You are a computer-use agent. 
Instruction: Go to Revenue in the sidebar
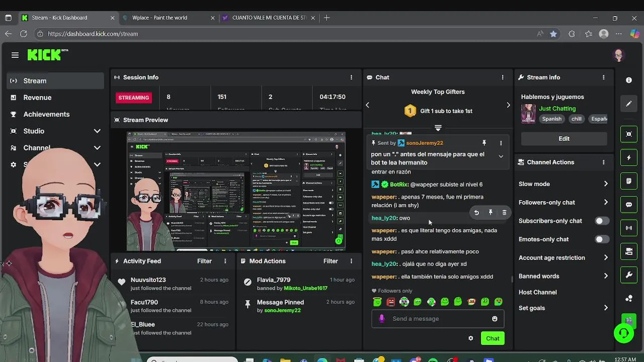(55, 98)
